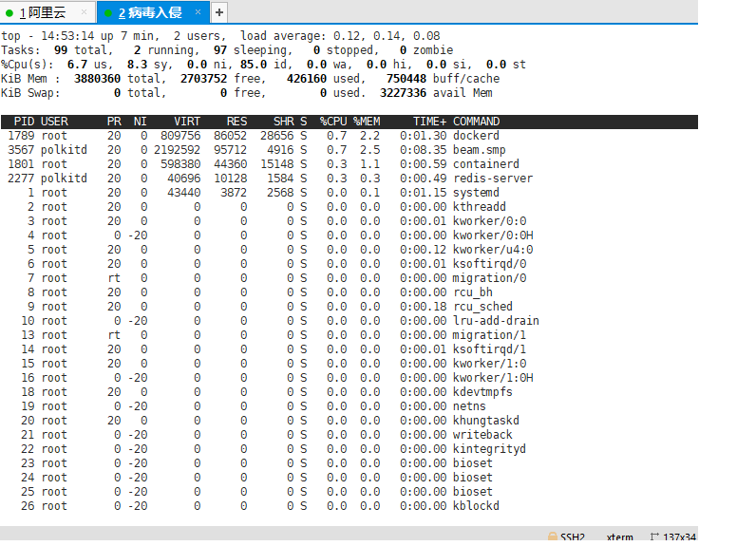This screenshot has height=546, width=756.
Task: Click the polkitd user on beam.smp row
Action: 64,150
